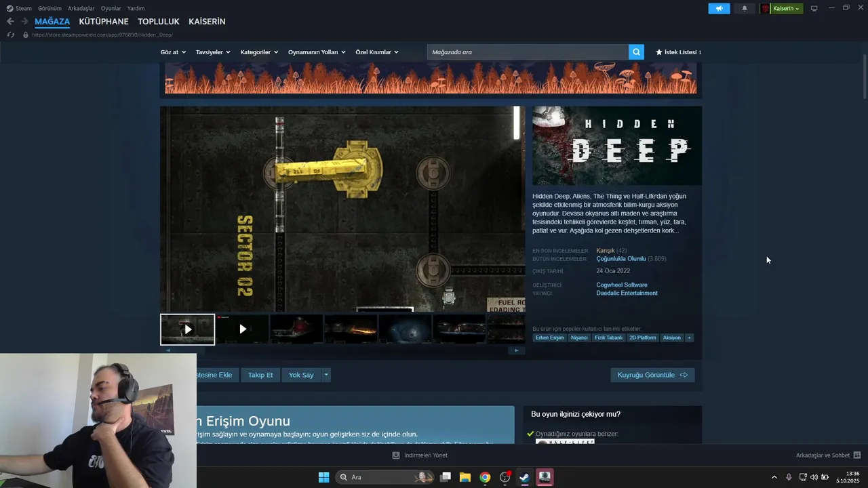The width and height of the screenshot is (868, 488).
Task: Switch to Big Picture mode icon
Action: pyautogui.click(x=814, y=8)
